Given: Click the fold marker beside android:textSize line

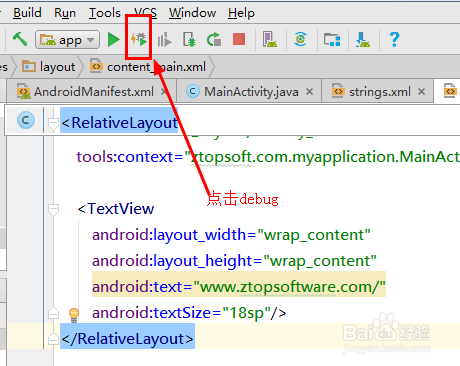Looking at the screenshot, I should tap(53, 313).
